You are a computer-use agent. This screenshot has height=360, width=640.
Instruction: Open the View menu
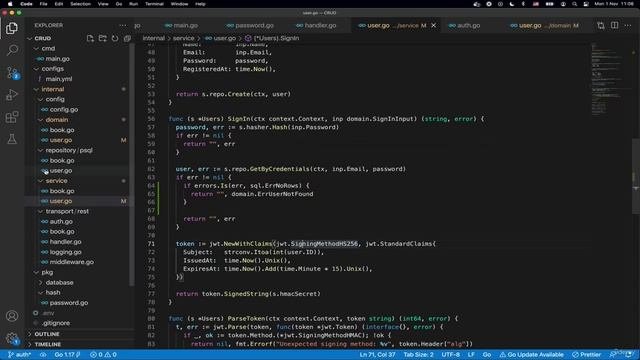[103, 4]
